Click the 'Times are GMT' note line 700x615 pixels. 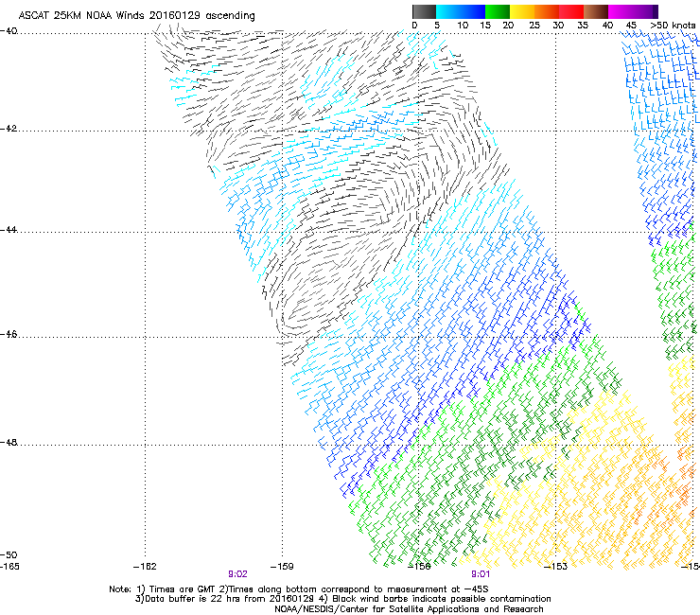tap(299, 589)
